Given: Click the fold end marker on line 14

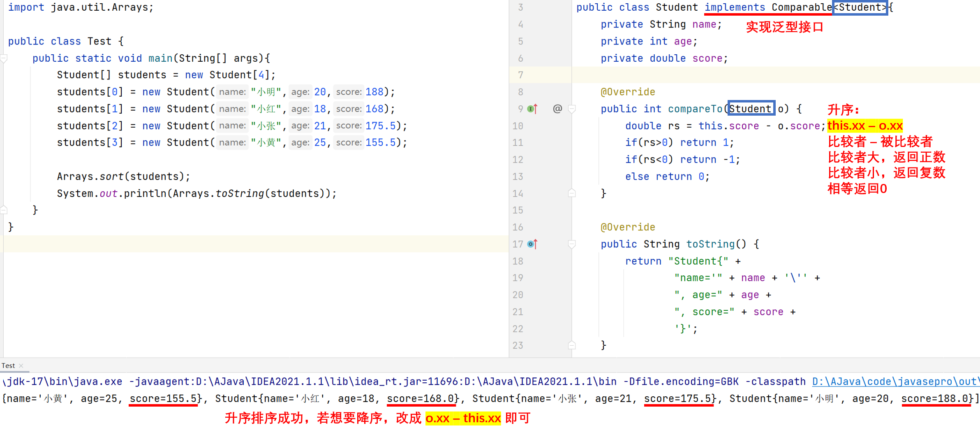Looking at the screenshot, I should point(572,193).
